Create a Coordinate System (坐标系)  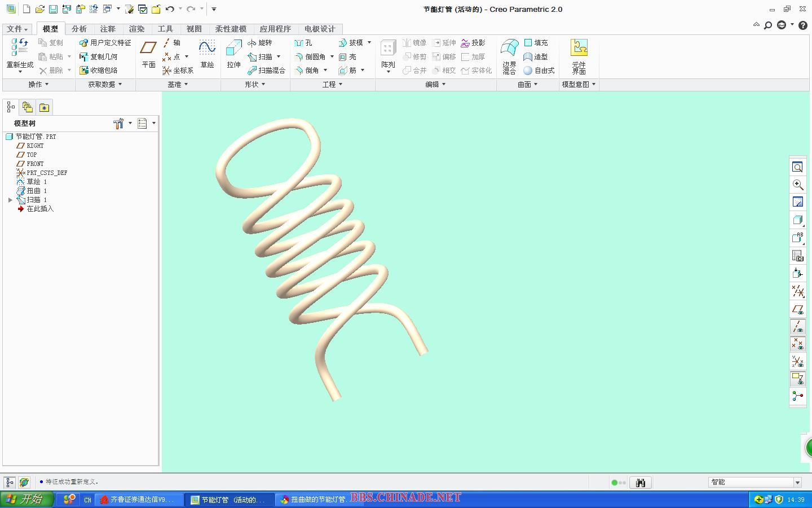[x=178, y=71]
